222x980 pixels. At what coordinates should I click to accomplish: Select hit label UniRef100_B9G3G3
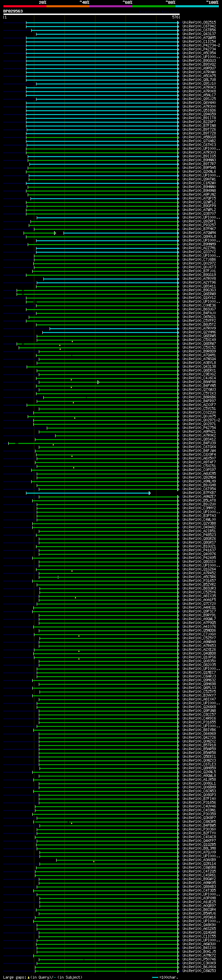(199, 290)
